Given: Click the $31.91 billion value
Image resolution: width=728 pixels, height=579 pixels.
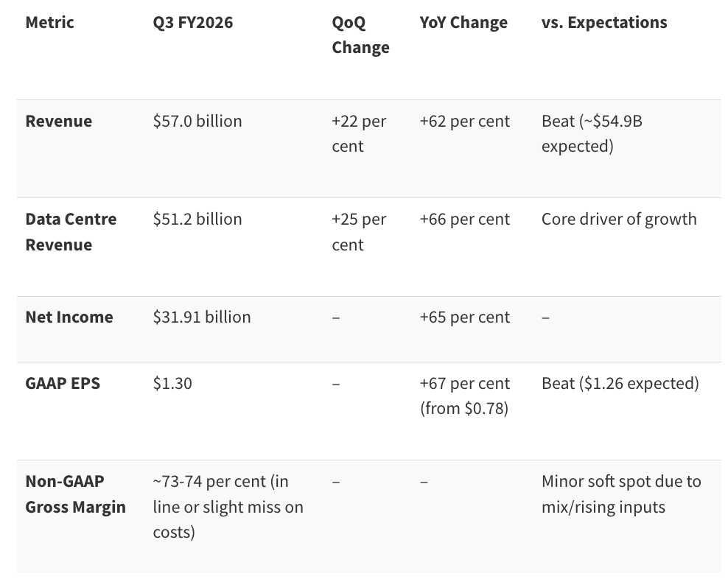Looking at the screenshot, I should [202, 317].
